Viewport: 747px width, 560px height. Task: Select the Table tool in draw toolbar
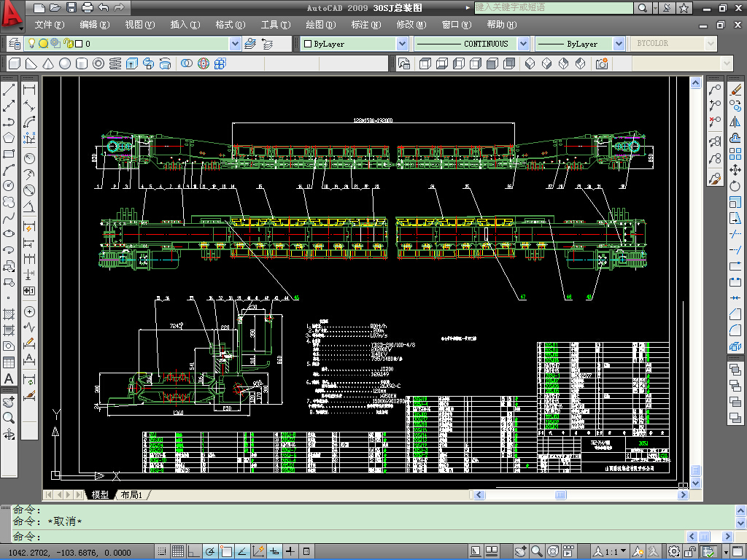point(9,362)
